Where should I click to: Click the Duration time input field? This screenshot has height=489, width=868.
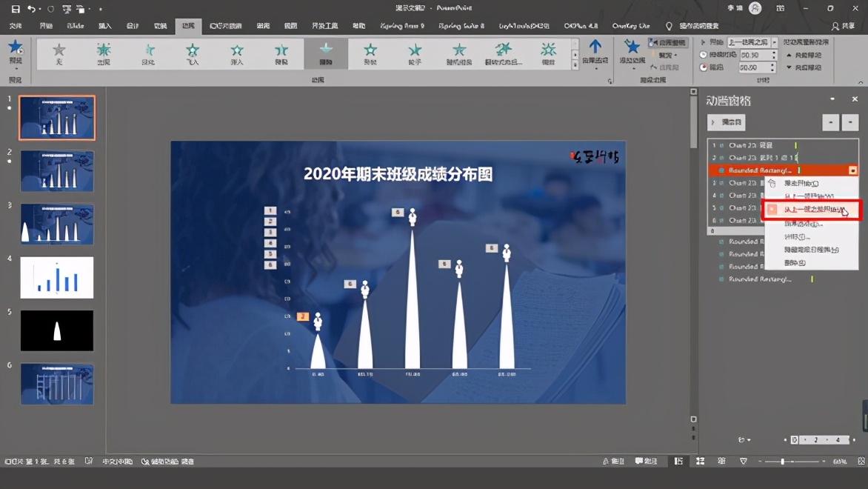(x=758, y=55)
